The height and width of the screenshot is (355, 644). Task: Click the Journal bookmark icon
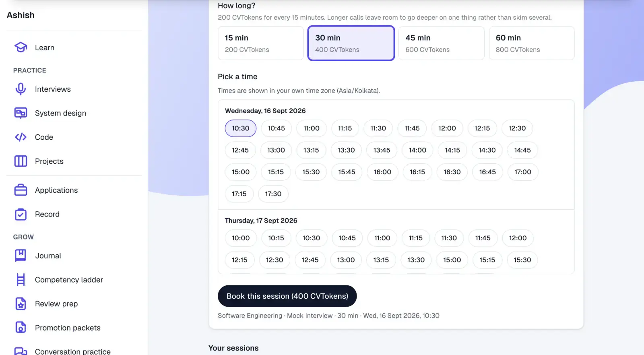[21, 256]
